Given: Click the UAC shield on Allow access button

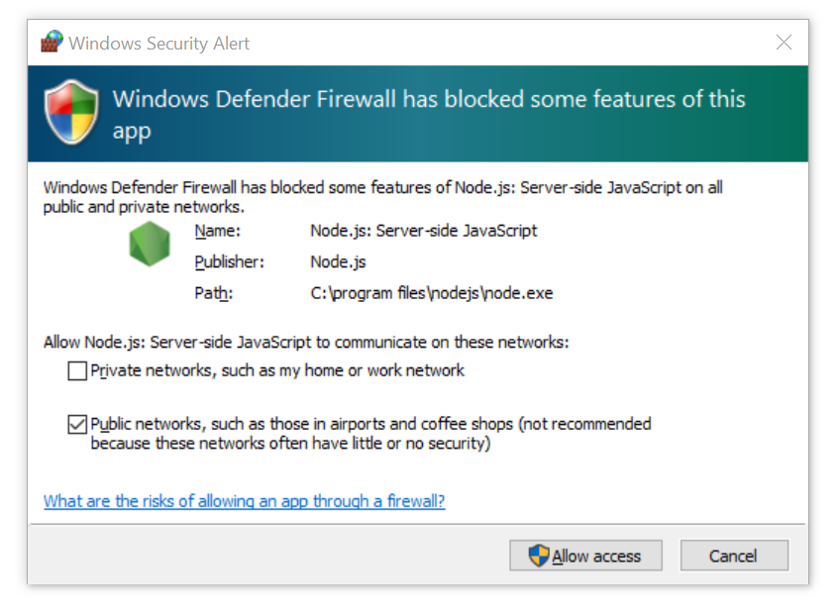Looking at the screenshot, I should (539, 556).
